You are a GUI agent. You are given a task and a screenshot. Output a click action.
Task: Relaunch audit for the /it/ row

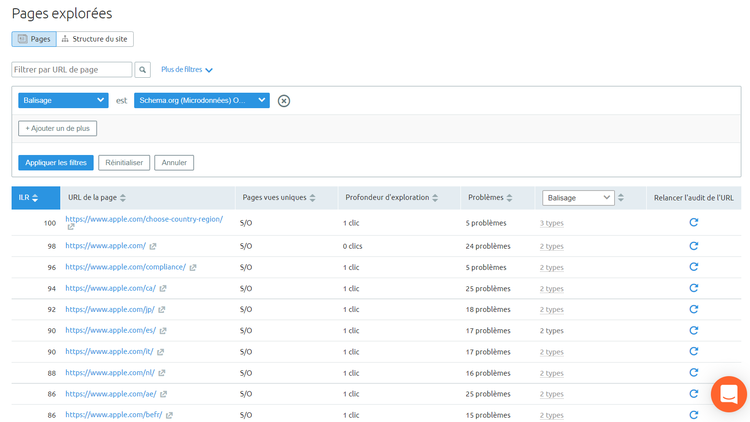(x=694, y=351)
